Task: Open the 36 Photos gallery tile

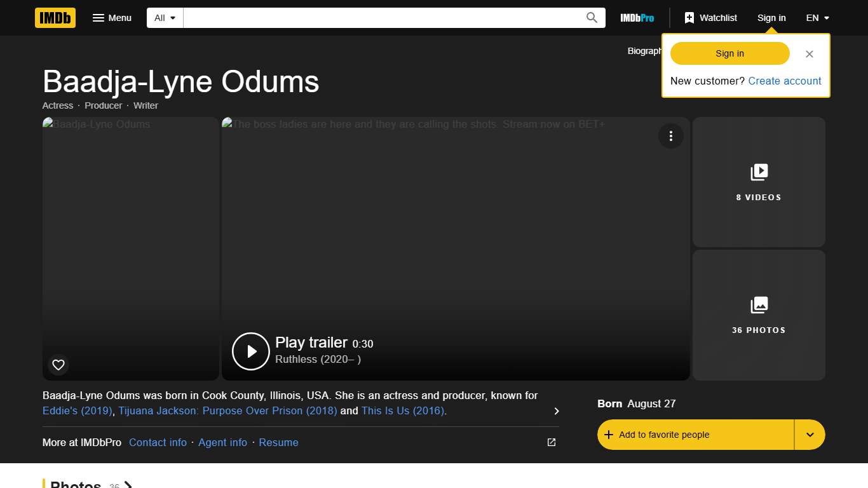Action: pyautogui.click(x=759, y=315)
